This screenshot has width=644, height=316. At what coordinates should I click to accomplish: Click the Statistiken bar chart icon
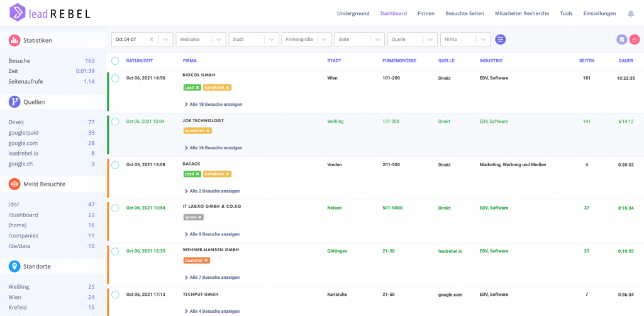point(15,40)
